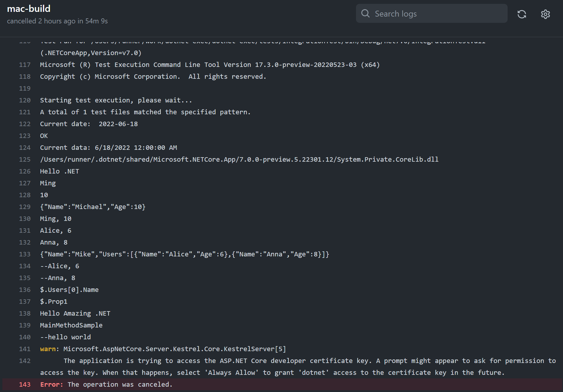
Task: Click line 126 'Hello .NET'
Action: pyautogui.click(x=59, y=171)
